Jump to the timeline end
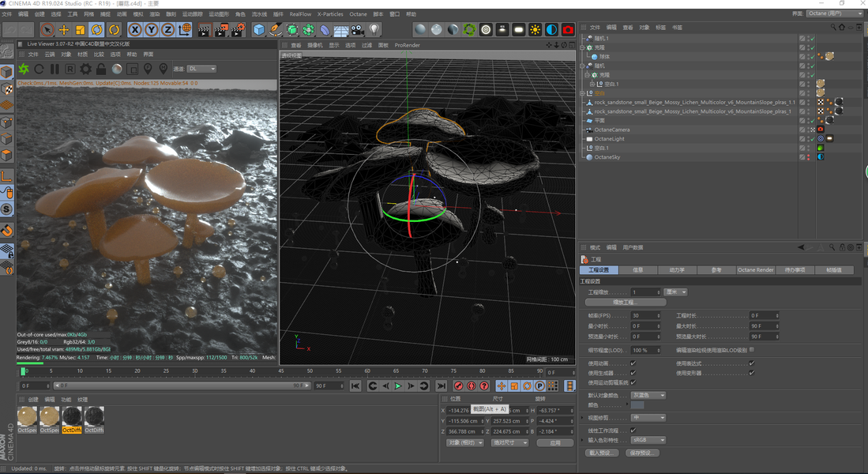868x474 pixels. [442, 386]
